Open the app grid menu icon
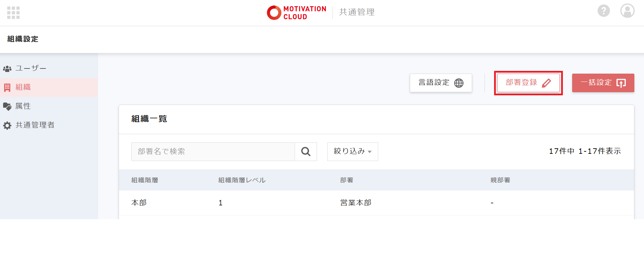 [x=13, y=13]
